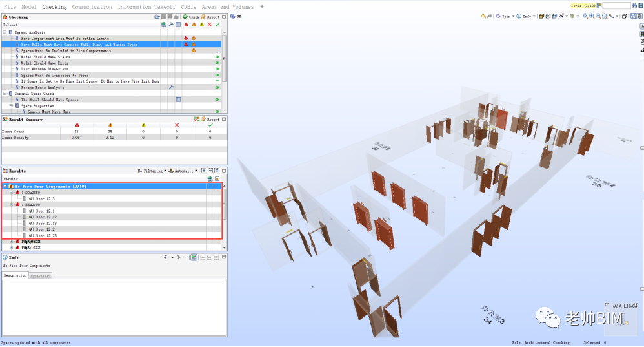
Task: Open Report in Checking panel header
Action: tap(210, 17)
